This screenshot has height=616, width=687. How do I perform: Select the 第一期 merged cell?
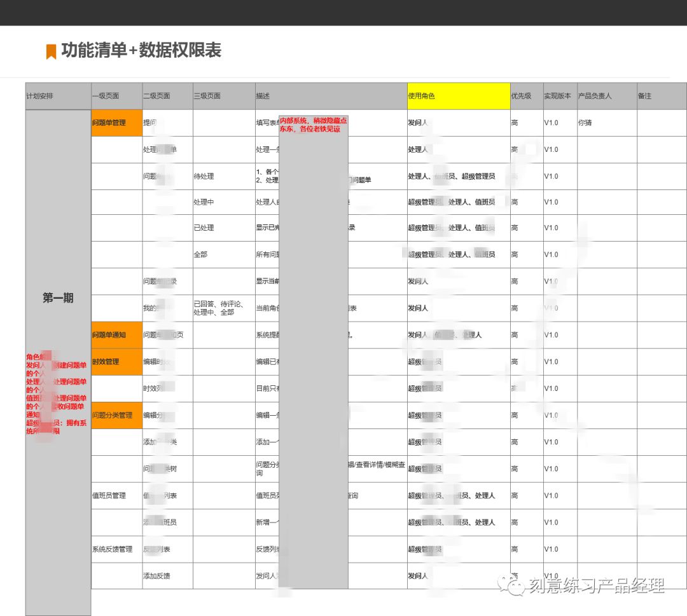[x=57, y=296]
